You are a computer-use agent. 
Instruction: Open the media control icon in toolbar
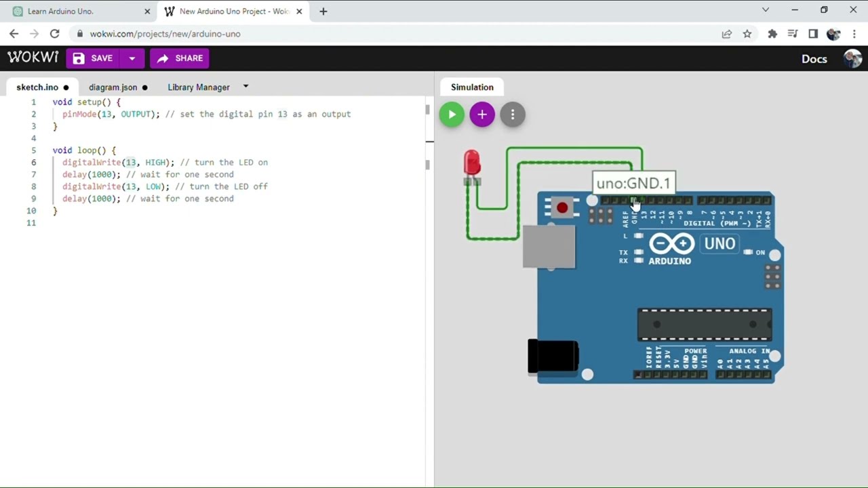pyautogui.click(x=793, y=34)
